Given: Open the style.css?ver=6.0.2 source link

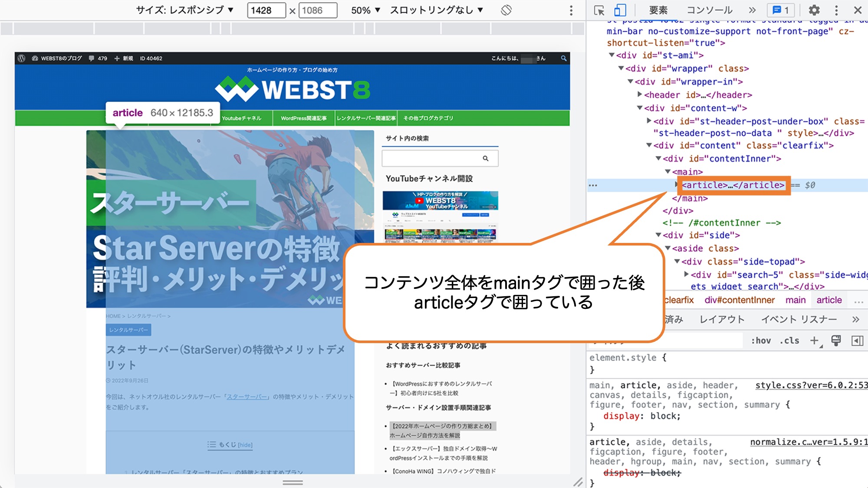Looking at the screenshot, I should pyautogui.click(x=812, y=385).
